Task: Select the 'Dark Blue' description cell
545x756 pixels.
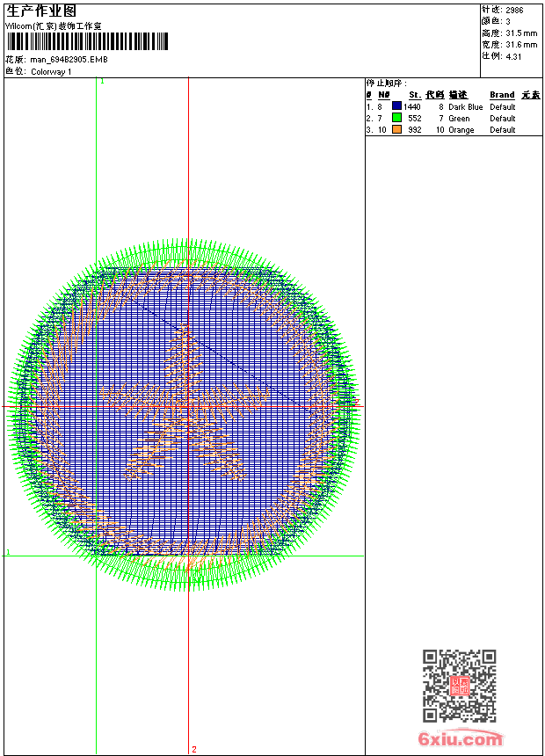Action: 465,107
